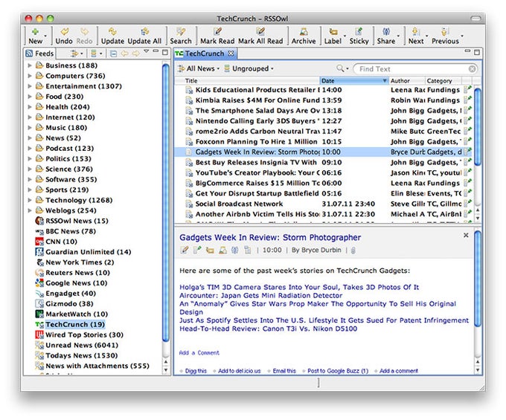The image size is (506, 420).
Task: Open the search scope magnifier dropdown
Action: point(342,68)
